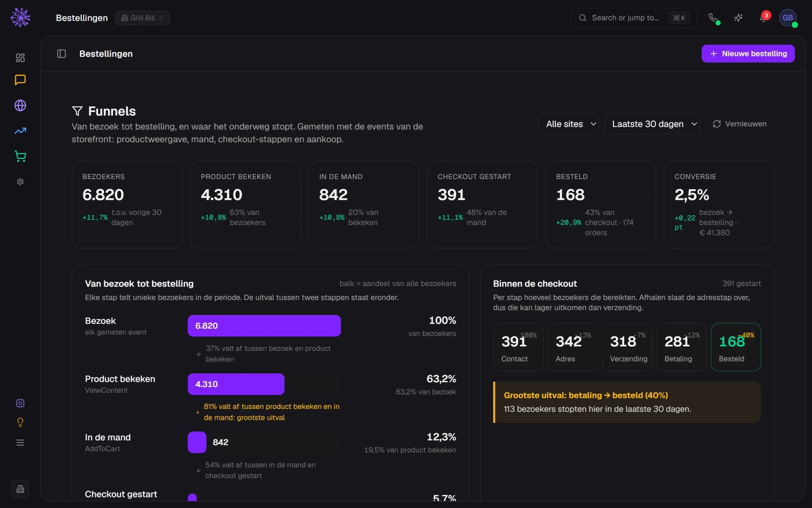Open the dashboard grid icon in sidebar
Viewport: 812px width, 508px height.
click(20, 58)
